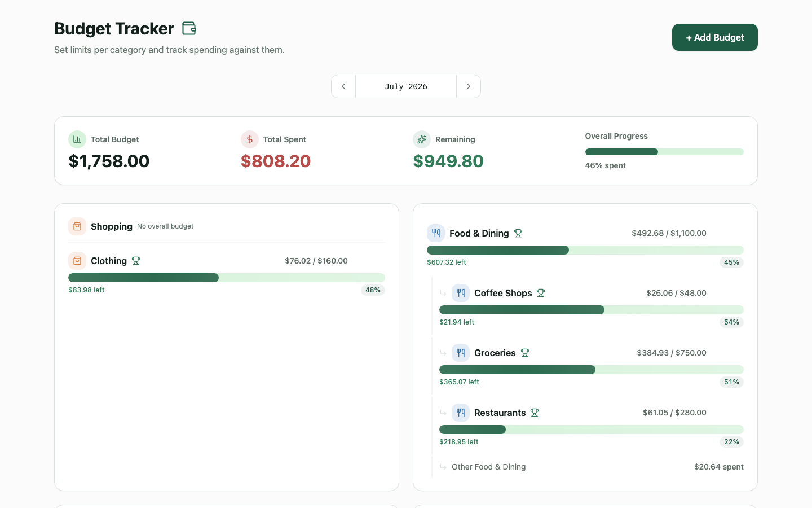The image size is (812, 508).
Task: Open the Groceries budget
Action: pos(495,353)
